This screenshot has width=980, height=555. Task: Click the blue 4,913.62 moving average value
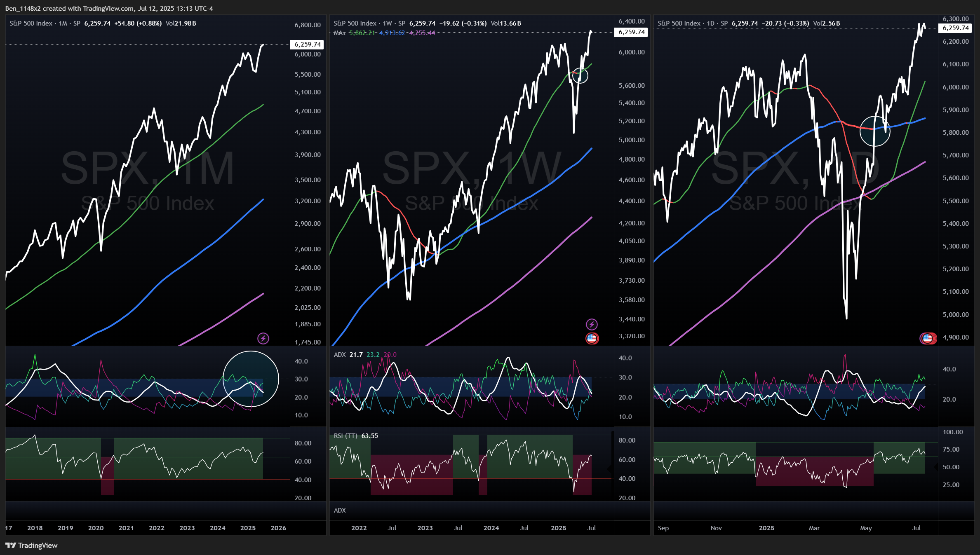click(392, 33)
